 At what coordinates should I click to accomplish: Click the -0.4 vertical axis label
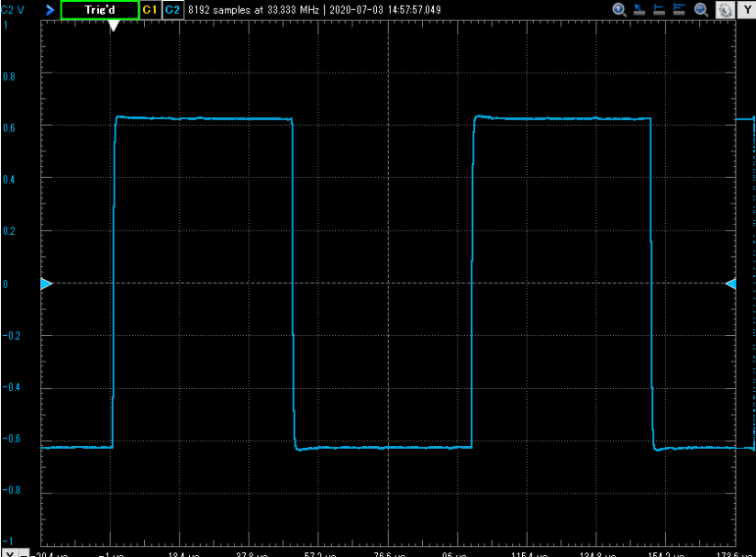[11, 386]
